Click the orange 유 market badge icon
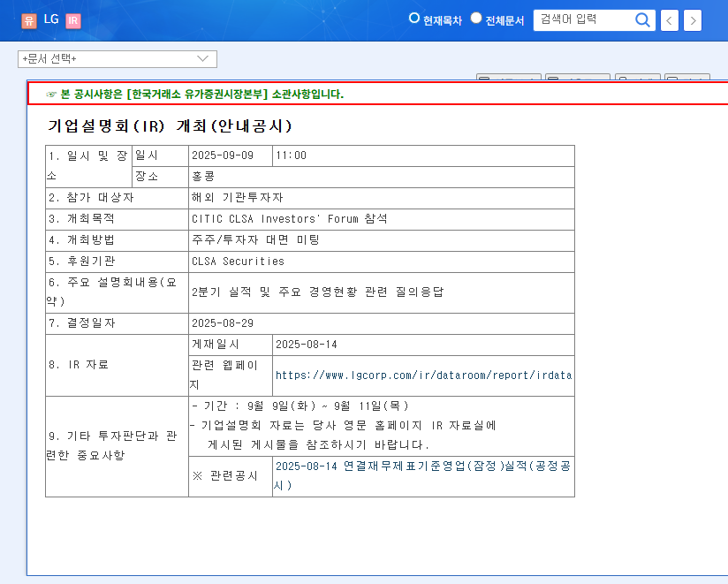Image resolution: width=728 pixels, height=584 pixels. [29, 20]
